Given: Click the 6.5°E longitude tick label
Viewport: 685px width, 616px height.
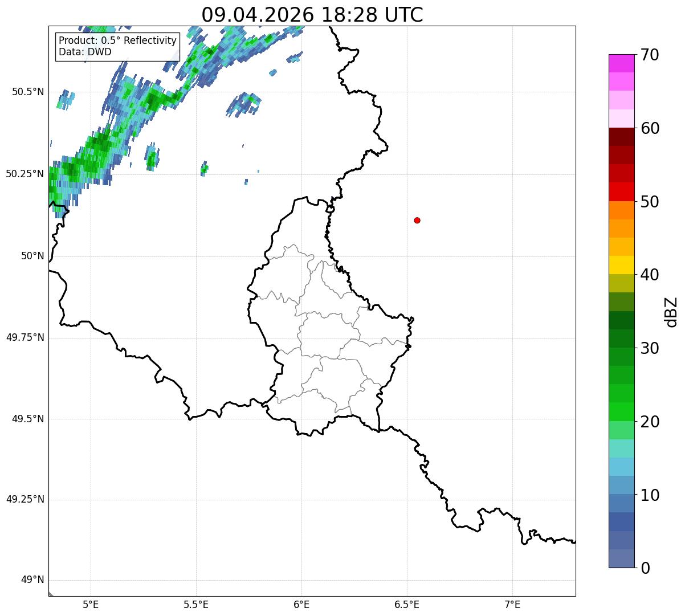Looking at the screenshot, I should [x=407, y=604].
